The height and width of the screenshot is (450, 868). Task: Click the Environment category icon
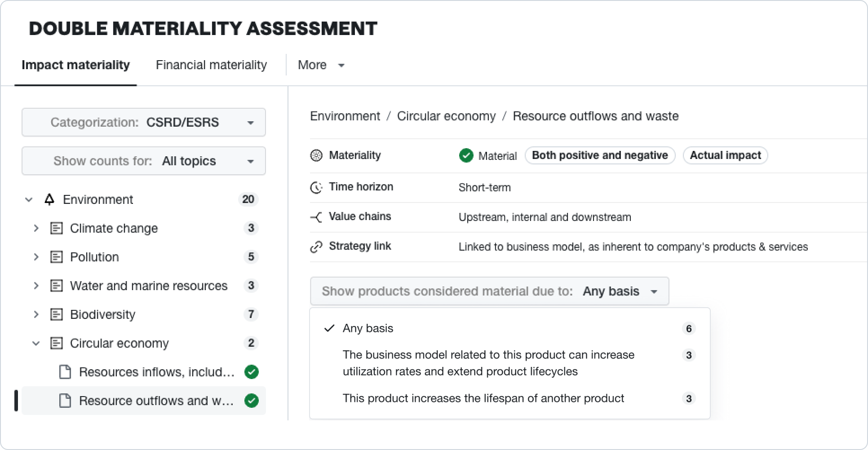coord(49,199)
